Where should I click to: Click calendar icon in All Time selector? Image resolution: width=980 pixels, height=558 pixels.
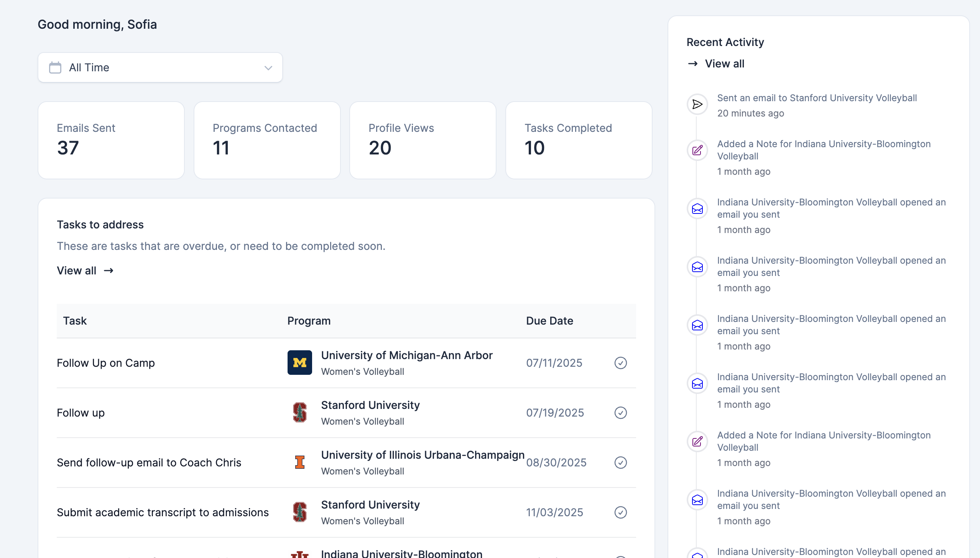pos(55,67)
